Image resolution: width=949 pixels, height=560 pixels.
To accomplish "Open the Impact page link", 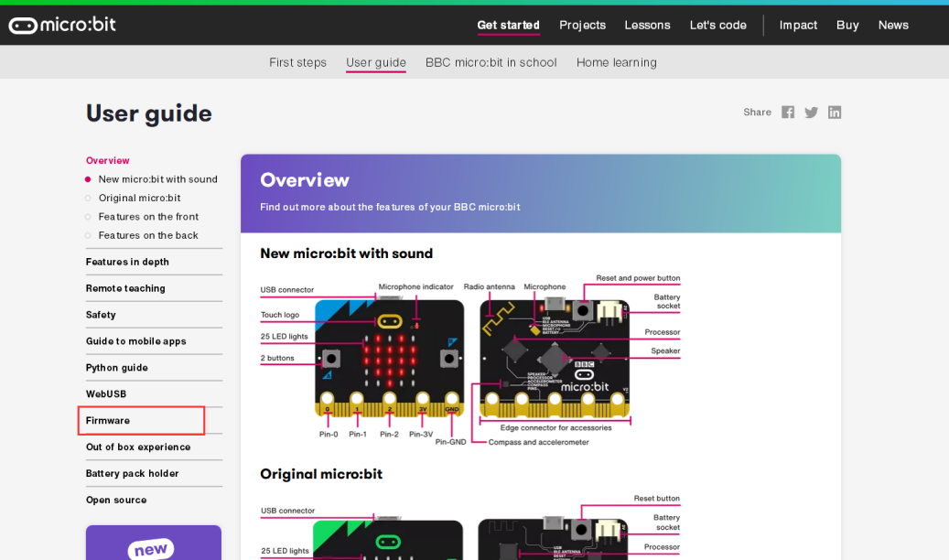I will click(x=798, y=25).
